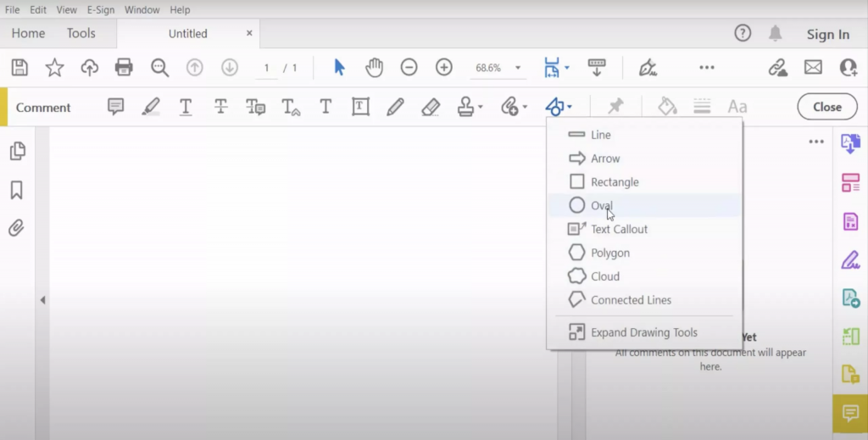The image size is (868, 440).
Task: Switch to the Home tab
Action: pyautogui.click(x=28, y=33)
